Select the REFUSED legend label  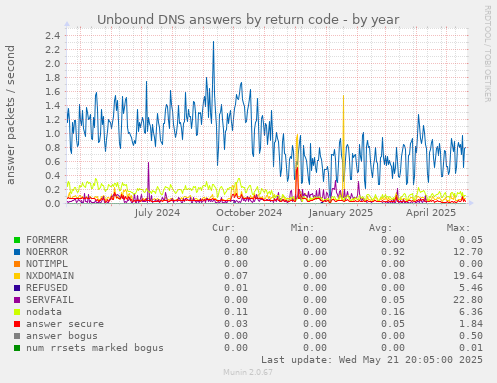coord(47,288)
